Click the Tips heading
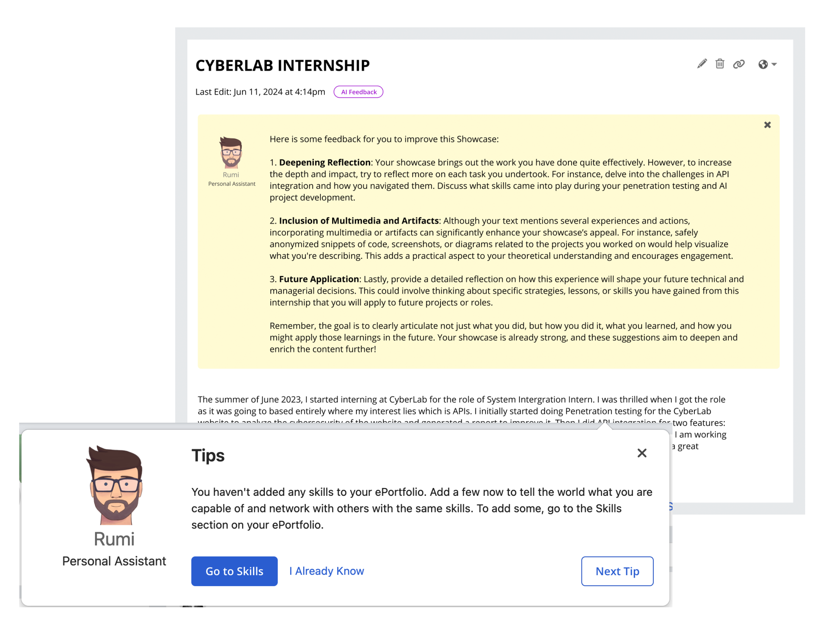Image resolution: width=827 pixels, height=644 pixels. pyautogui.click(x=208, y=455)
